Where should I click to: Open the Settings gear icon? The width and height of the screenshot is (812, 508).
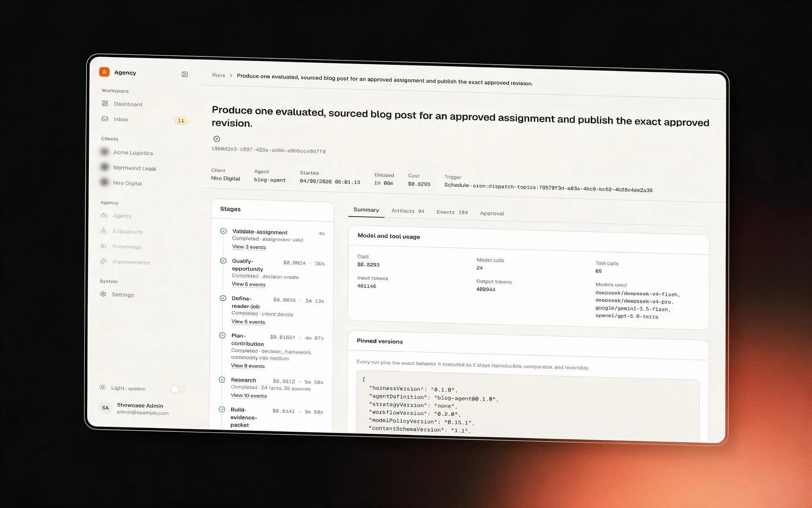[103, 294]
